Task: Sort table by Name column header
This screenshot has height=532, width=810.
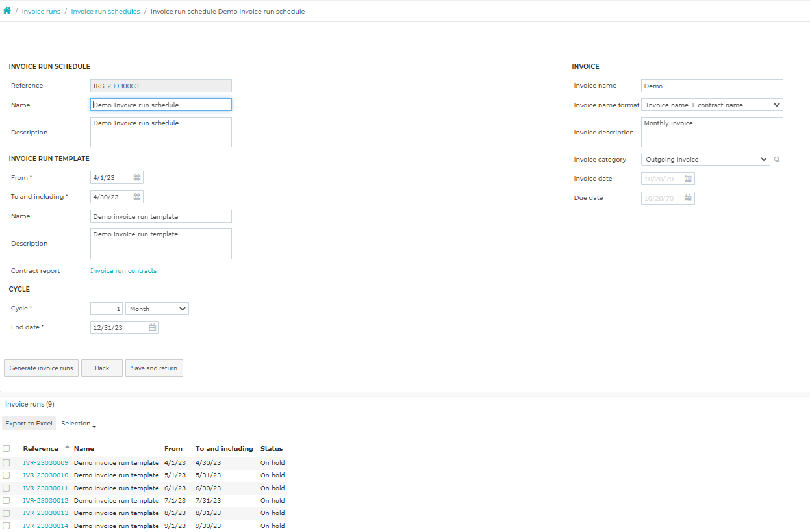Action: pos(84,449)
